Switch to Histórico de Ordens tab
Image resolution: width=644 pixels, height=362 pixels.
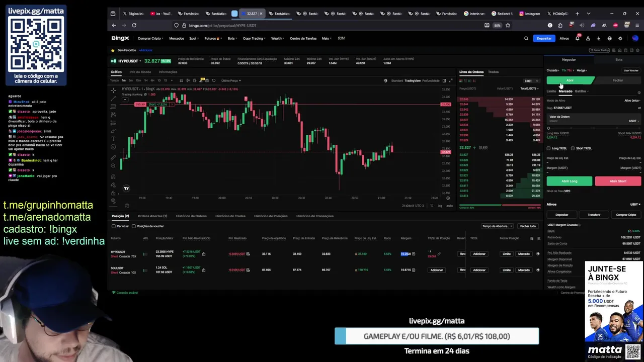click(x=191, y=216)
